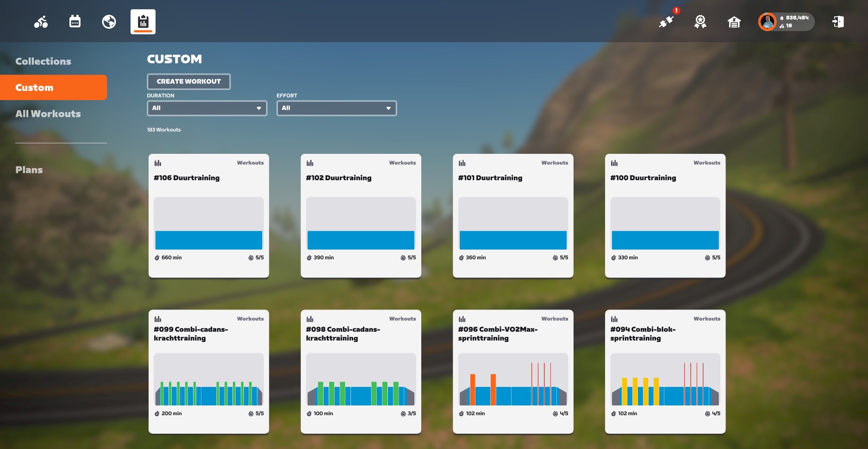Click bar chart icon on #096 Combi-VO2Max card

click(462, 319)
